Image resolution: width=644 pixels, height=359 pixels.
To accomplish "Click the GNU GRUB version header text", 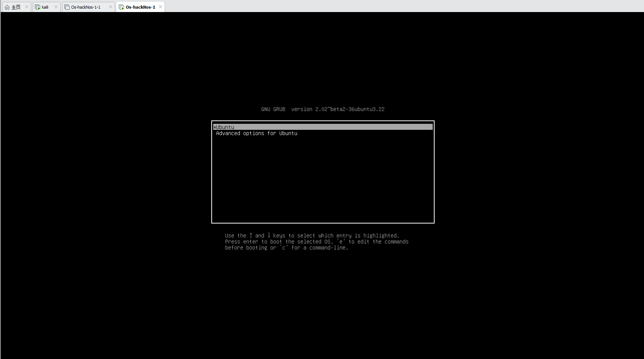I will coord(323,109).
